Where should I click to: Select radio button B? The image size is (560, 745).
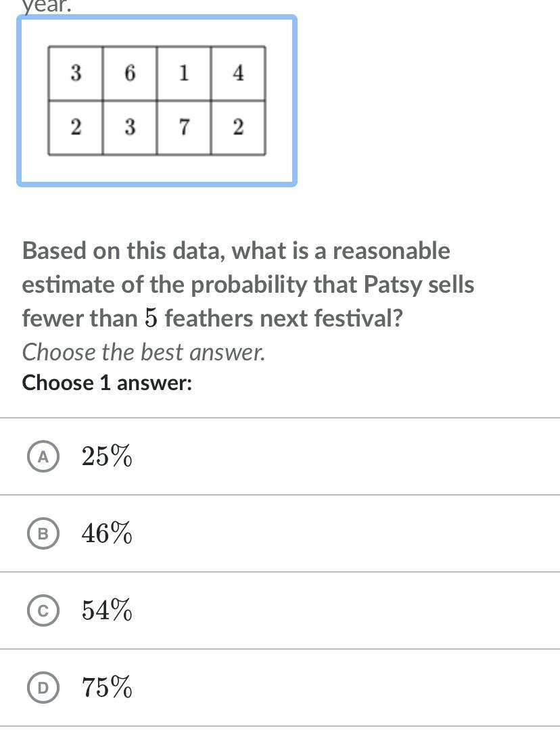(43, 534)
